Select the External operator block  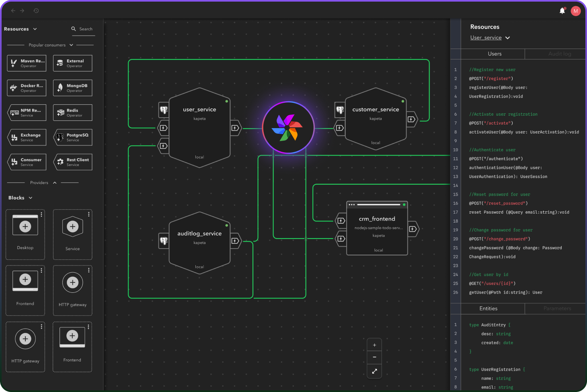click(x=73, y=63)
